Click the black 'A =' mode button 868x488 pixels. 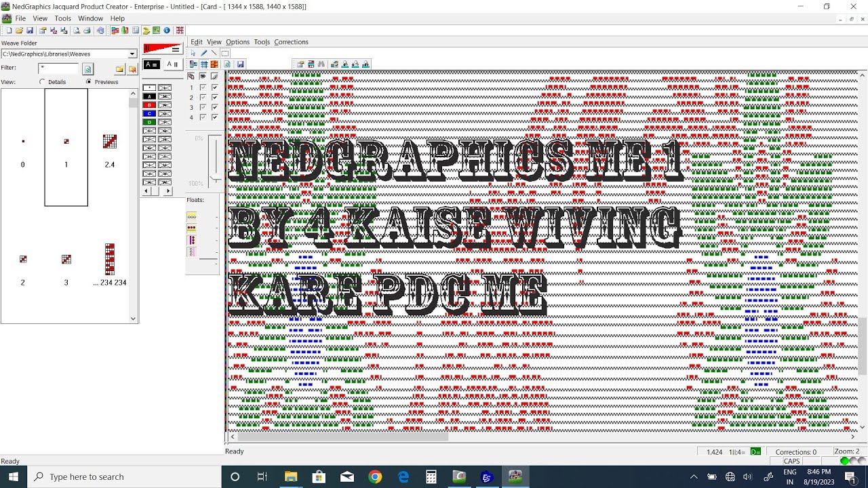coord(152,64)
